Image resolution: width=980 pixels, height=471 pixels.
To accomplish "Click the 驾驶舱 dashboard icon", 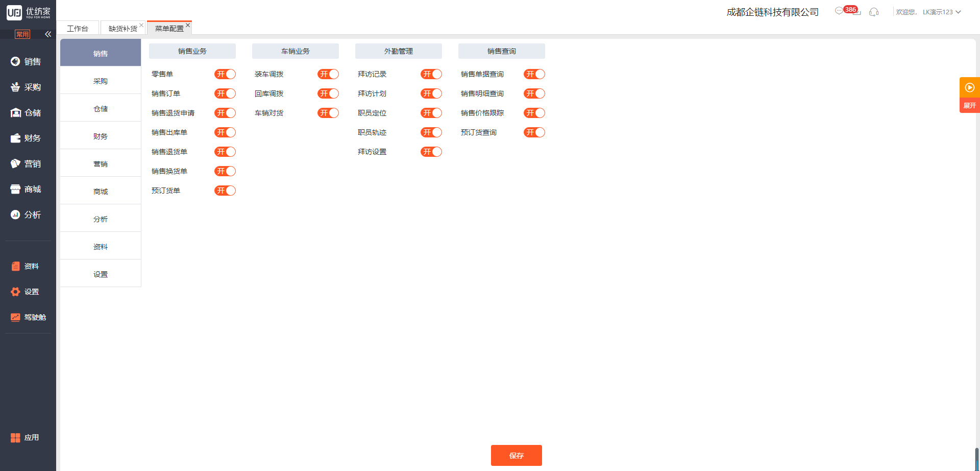I will [x=15, y=317].
